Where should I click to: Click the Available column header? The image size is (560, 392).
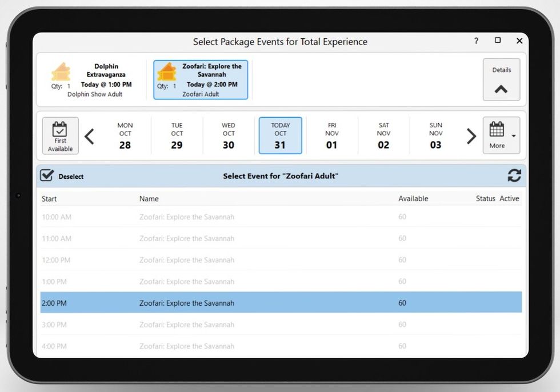[414, 198]
